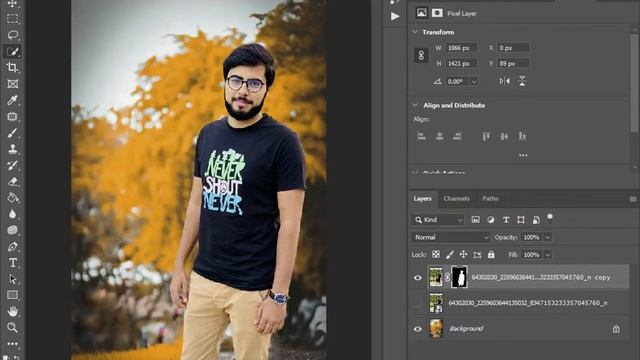Viewport: 640px width, 360px height.
Task: Toggle filter for smart objects
Action: tap(536, 220)
